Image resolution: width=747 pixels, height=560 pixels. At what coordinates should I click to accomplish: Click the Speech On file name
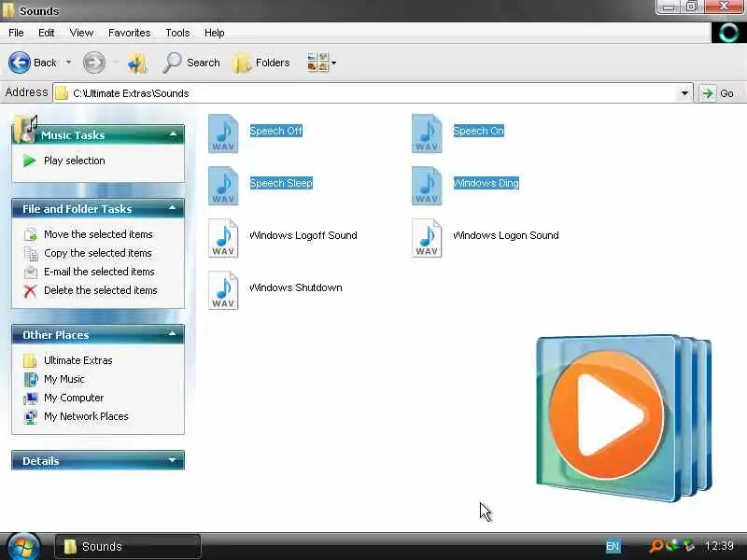coord(478,131)
